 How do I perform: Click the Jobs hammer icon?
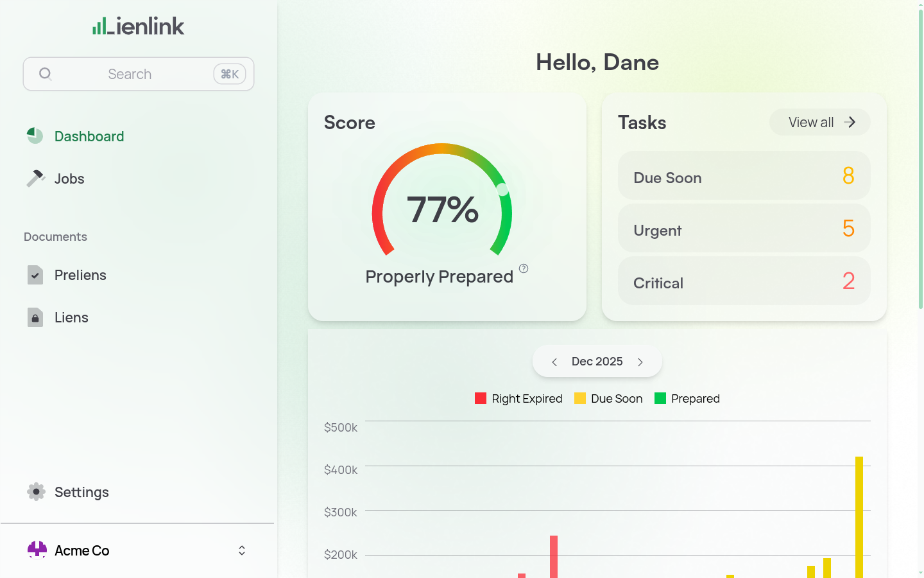pos(35,178)
